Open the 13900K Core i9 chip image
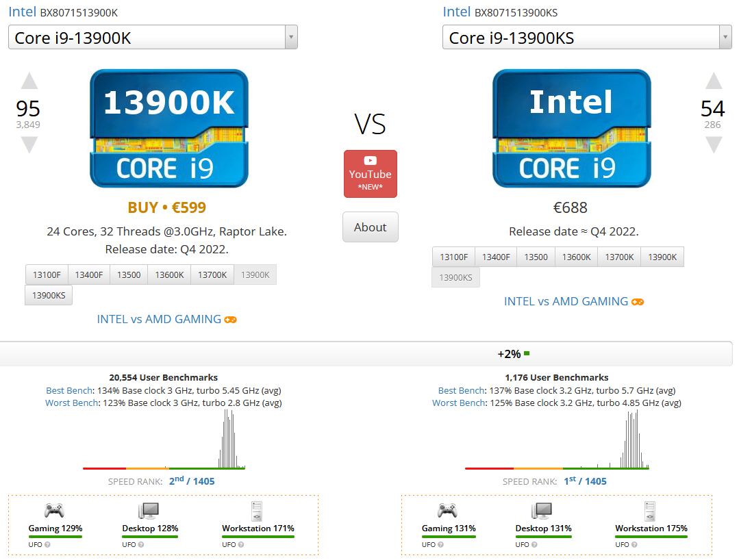The height and width of the screenshot is (560, 739). (x=169, y=129)
